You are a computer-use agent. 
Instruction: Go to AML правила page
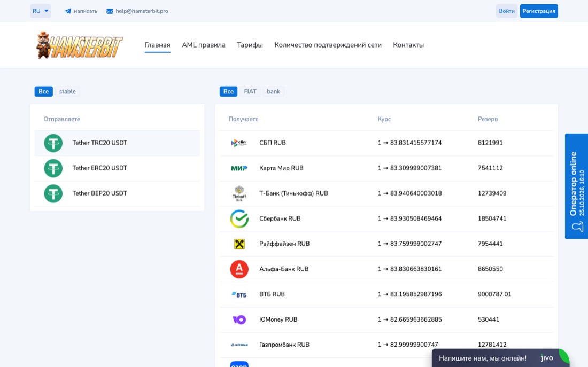[204, 45]
